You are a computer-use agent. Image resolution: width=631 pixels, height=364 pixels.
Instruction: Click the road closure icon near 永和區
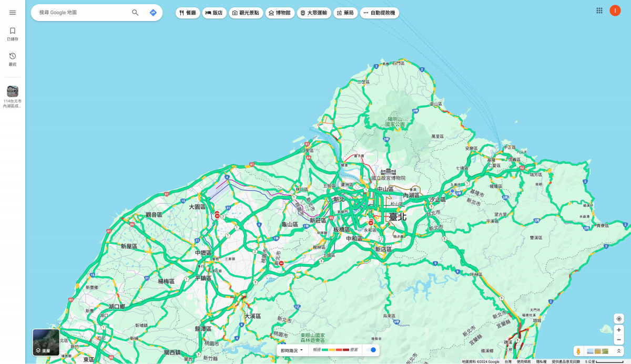point(371,222)
